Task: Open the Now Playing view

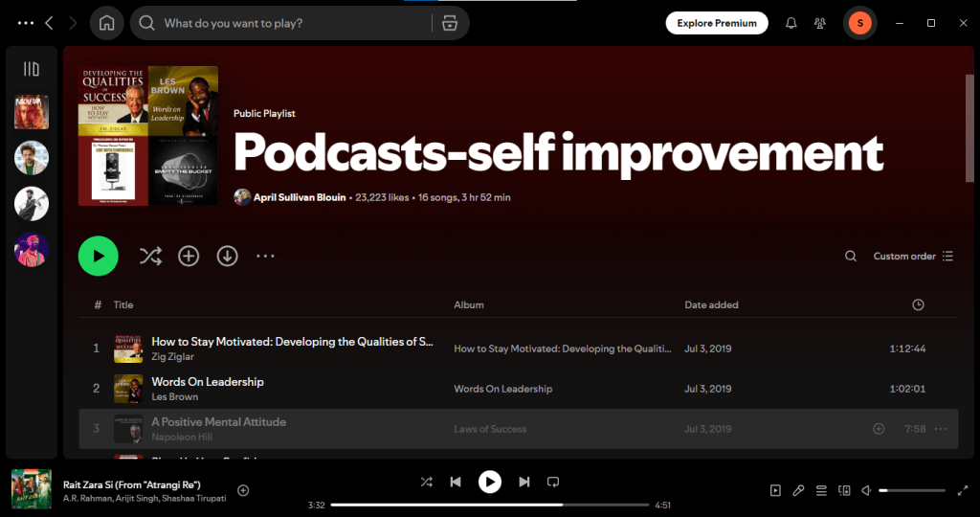Action: (x=775, y=491)
